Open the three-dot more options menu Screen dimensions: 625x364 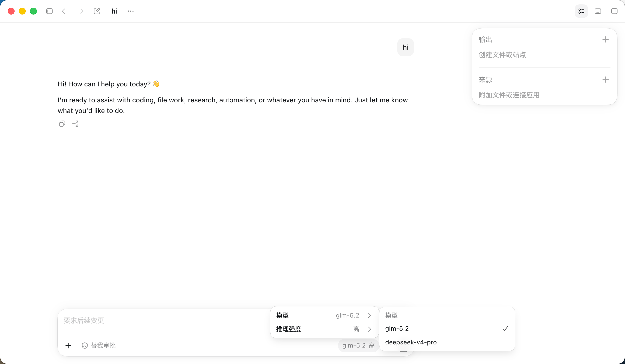click(x=131, y=11)
